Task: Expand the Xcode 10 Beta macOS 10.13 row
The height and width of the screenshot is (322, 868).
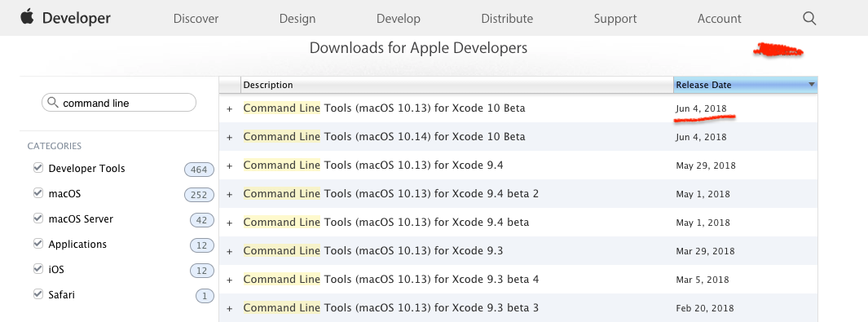Action: 230,109
